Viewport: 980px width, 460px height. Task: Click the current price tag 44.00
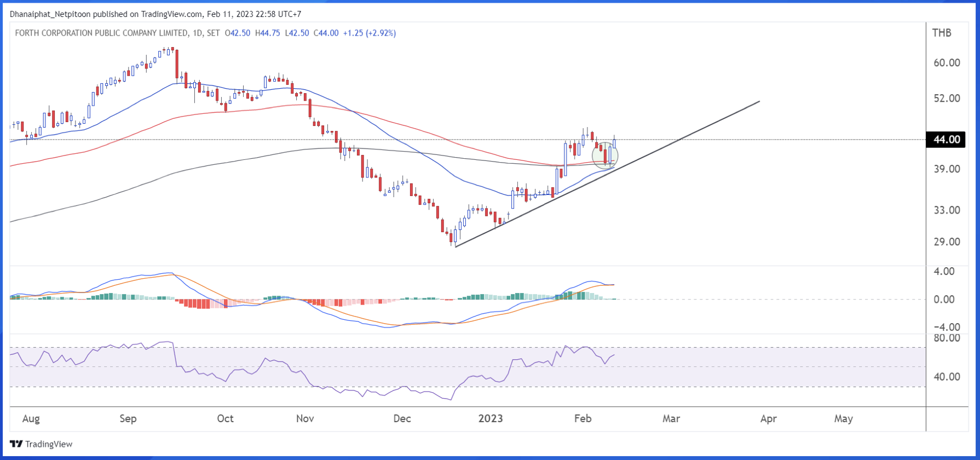[946, 140]
